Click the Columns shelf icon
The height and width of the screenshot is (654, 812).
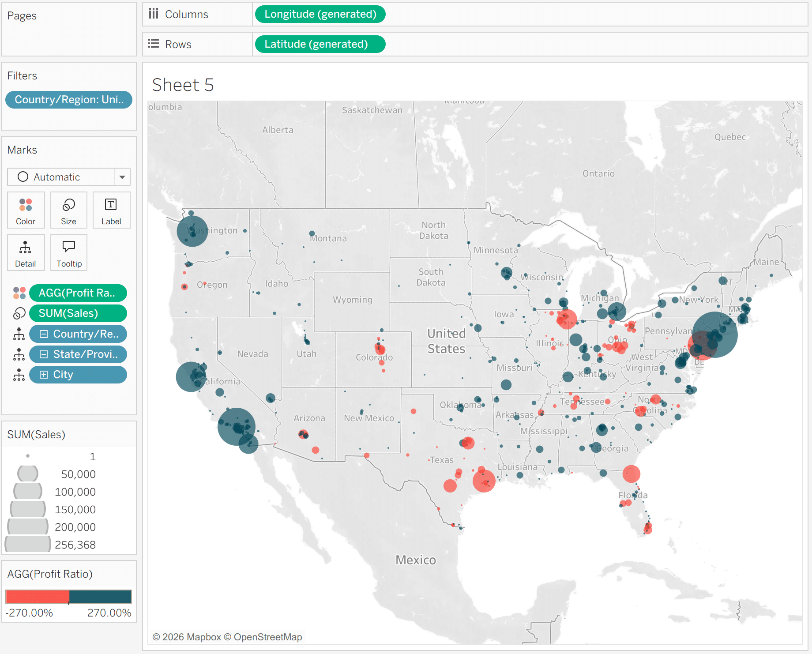coord(154,14)
